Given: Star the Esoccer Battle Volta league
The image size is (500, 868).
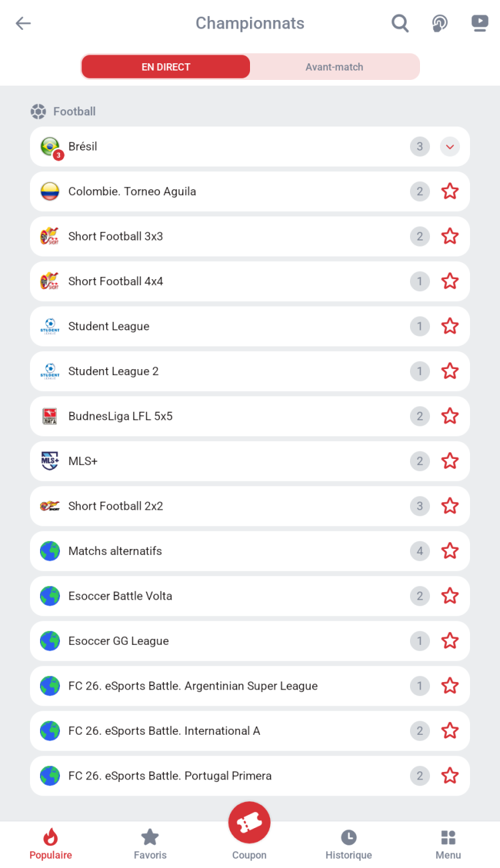Looking at the screenshot, I should [x=450, y=596].
